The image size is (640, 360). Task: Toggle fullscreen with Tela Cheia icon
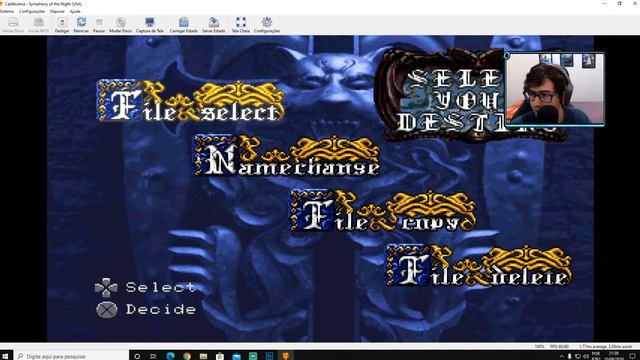[x=240, y=25]
